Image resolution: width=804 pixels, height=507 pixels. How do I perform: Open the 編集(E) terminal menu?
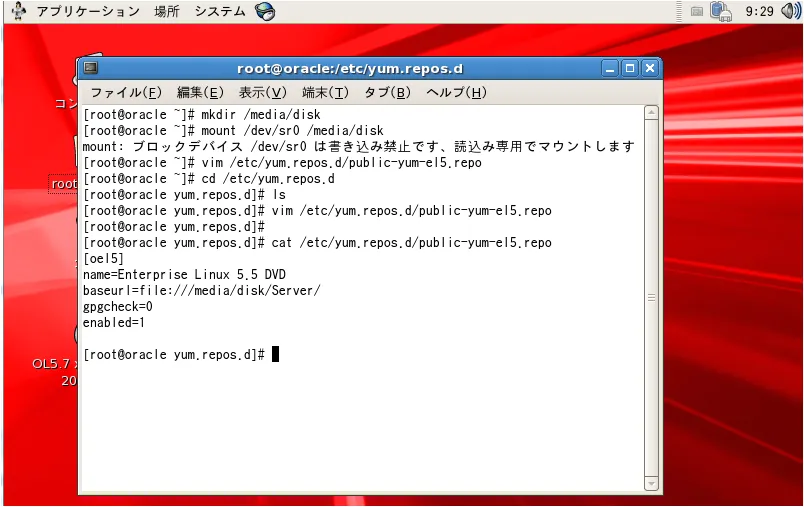click(x=200, y=92)
